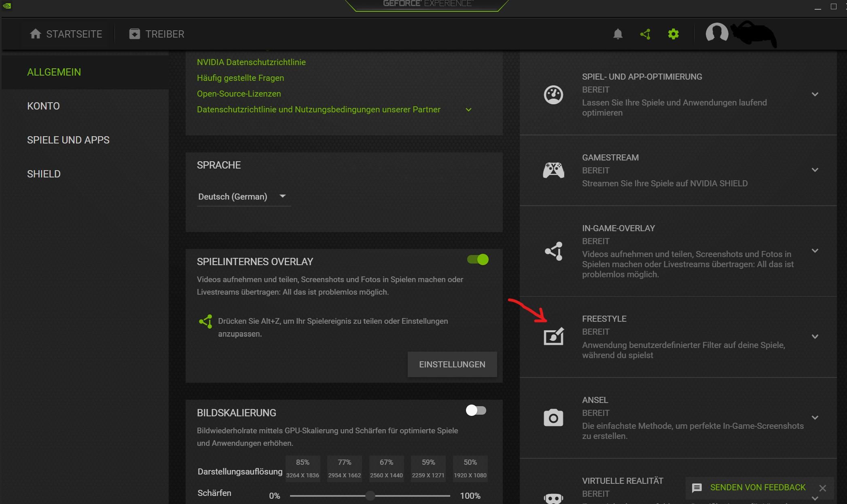Click the NVIDIA logo in title bar
847x504 pixels.
tap(7, 6)
